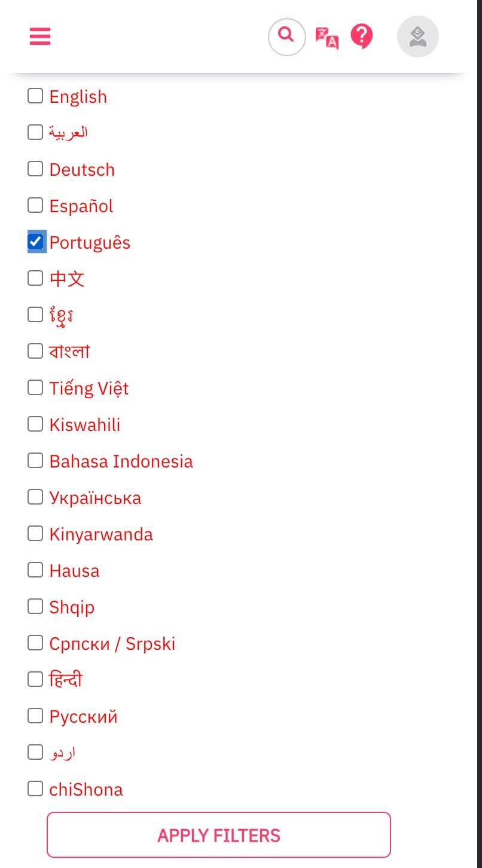
Task: Open the language translation icon
Action: click(327, 38)
